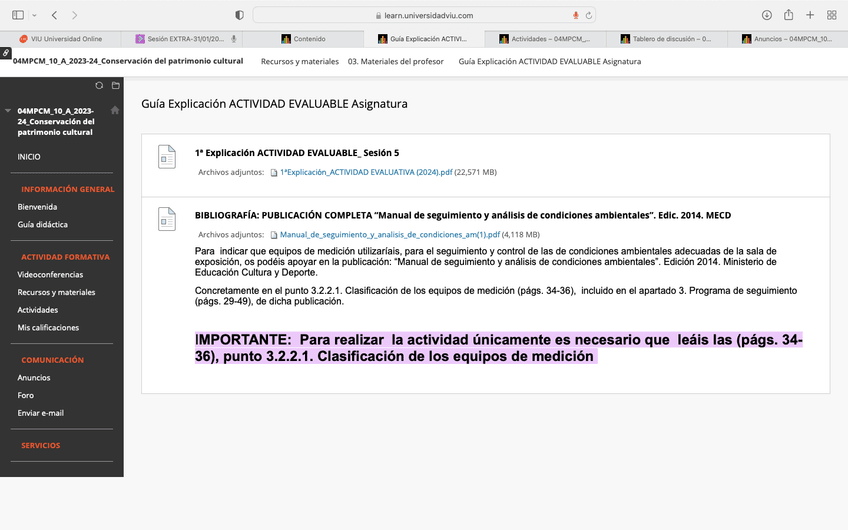Screen dimensions: 848x530
Task: Switch to Tablero de discusión tab
Action: (666, 39)
